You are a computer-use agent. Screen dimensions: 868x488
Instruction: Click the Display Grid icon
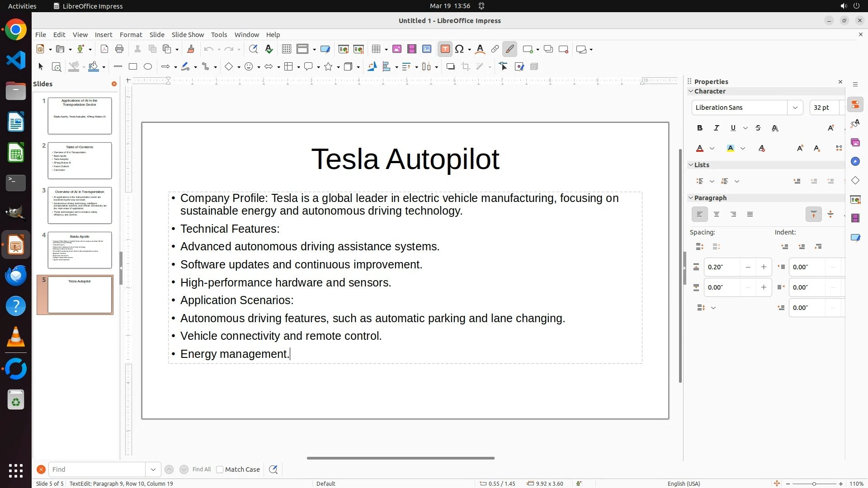click(x=286, y=49)
